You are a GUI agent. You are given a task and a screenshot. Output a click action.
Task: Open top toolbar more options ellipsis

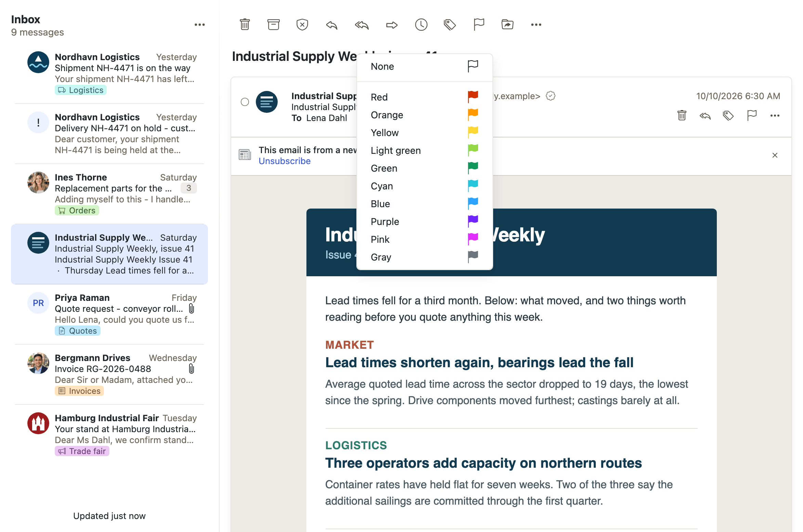tap(536, 25)
